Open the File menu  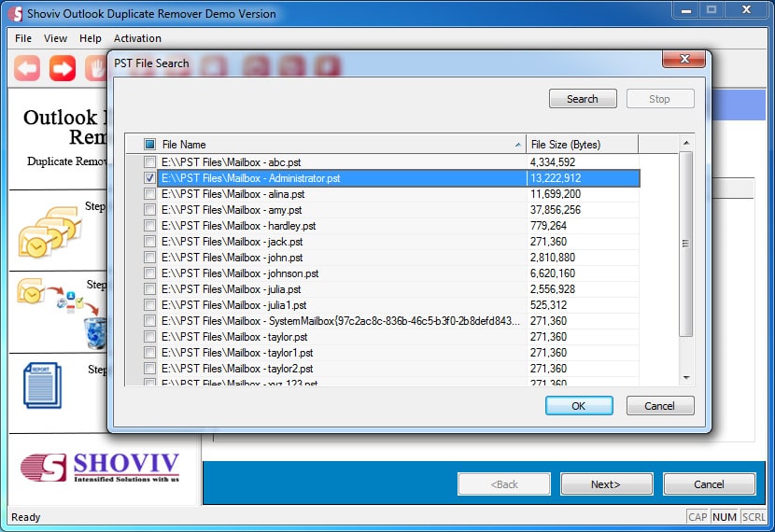click(23, 38)
